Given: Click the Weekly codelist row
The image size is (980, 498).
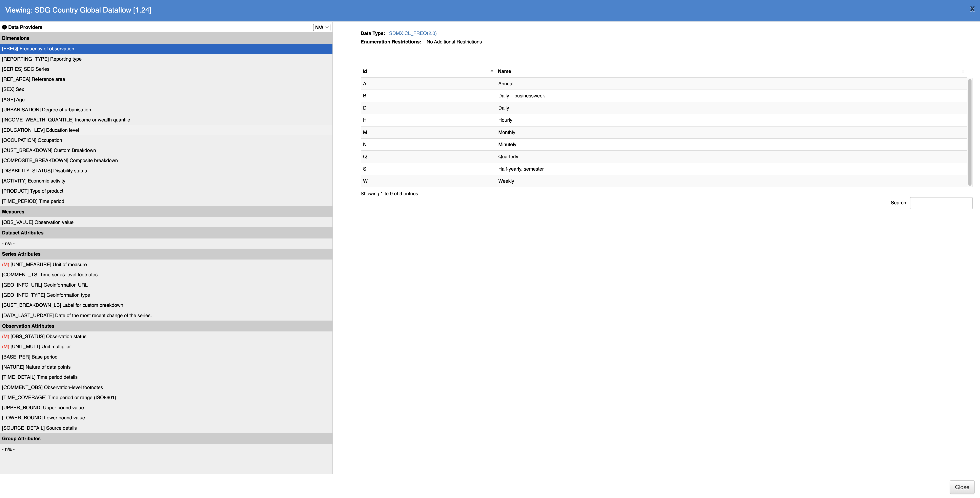Looking at the screenshot, I should (663, 181).
